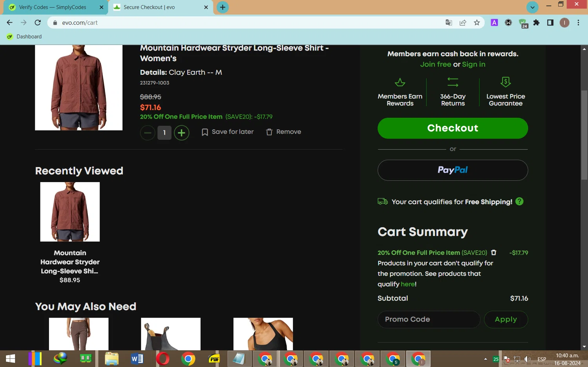
Task: Click the 'Recently Viewed' heading
Action: point(79,171)
